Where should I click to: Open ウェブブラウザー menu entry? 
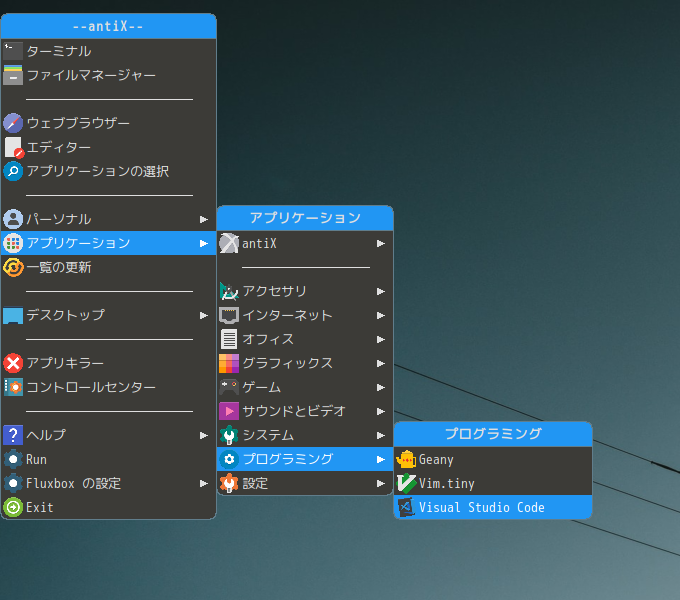coord(108,123)
